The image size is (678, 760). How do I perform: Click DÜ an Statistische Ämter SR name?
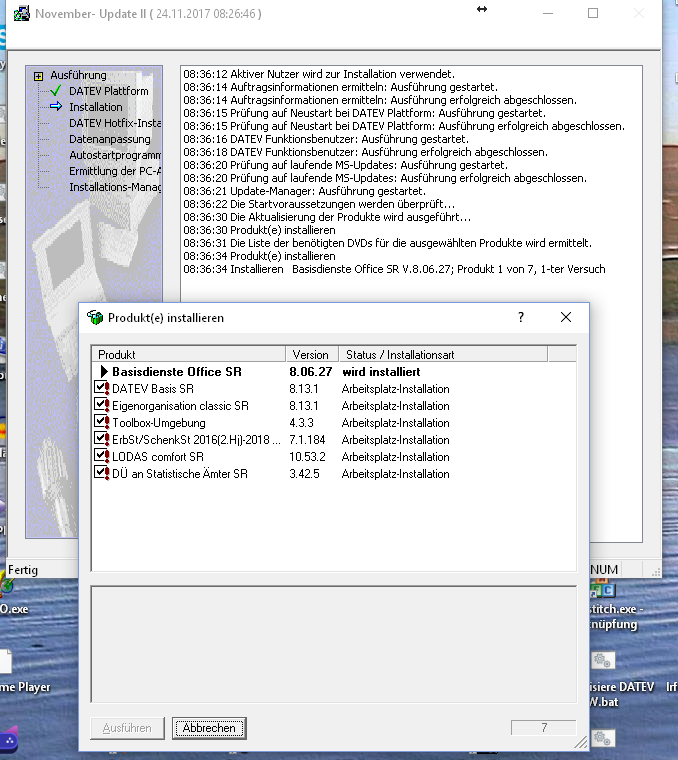pos(180,474)
